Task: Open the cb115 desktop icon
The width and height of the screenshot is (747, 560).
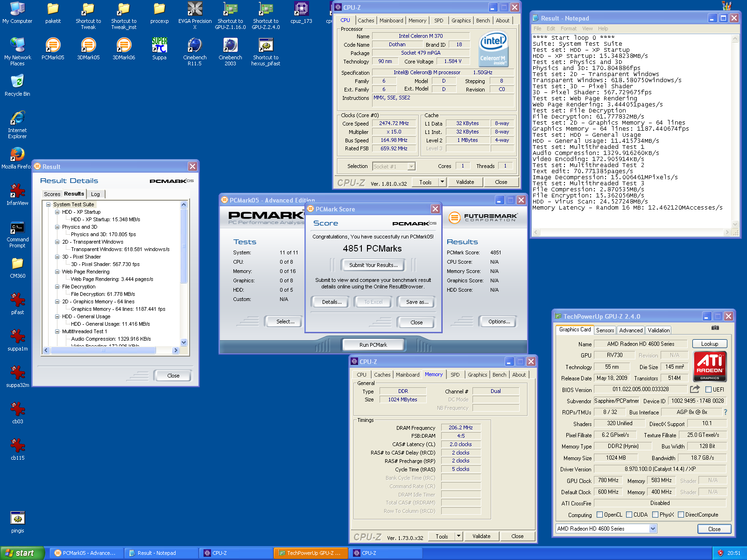Action: point(17,449)
